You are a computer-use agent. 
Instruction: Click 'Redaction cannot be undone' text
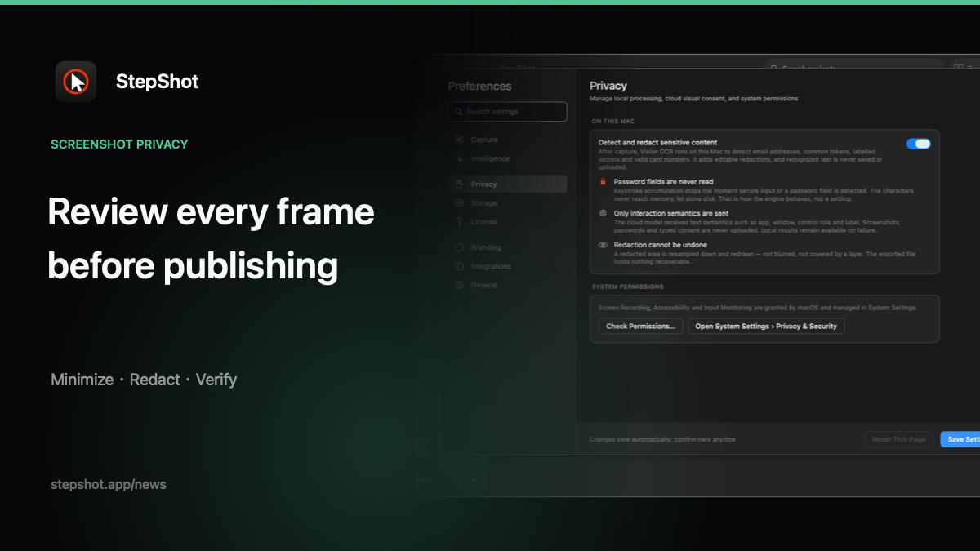click(661, 245)
